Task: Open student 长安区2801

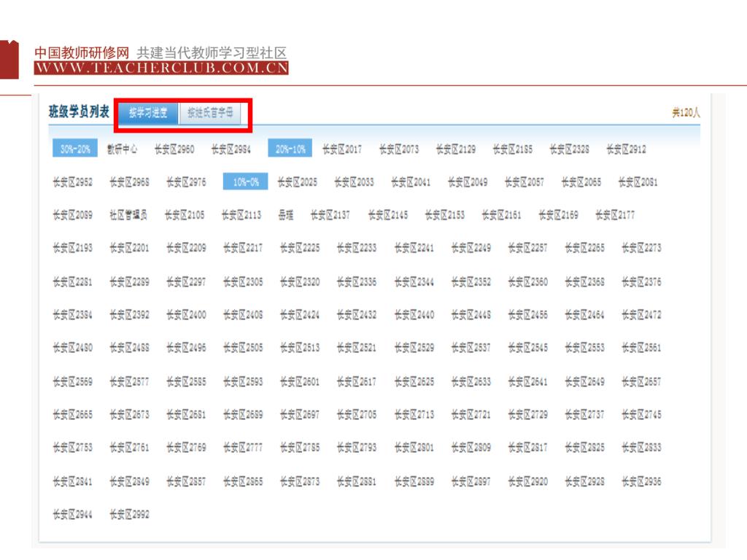Action: coord(414,447)
